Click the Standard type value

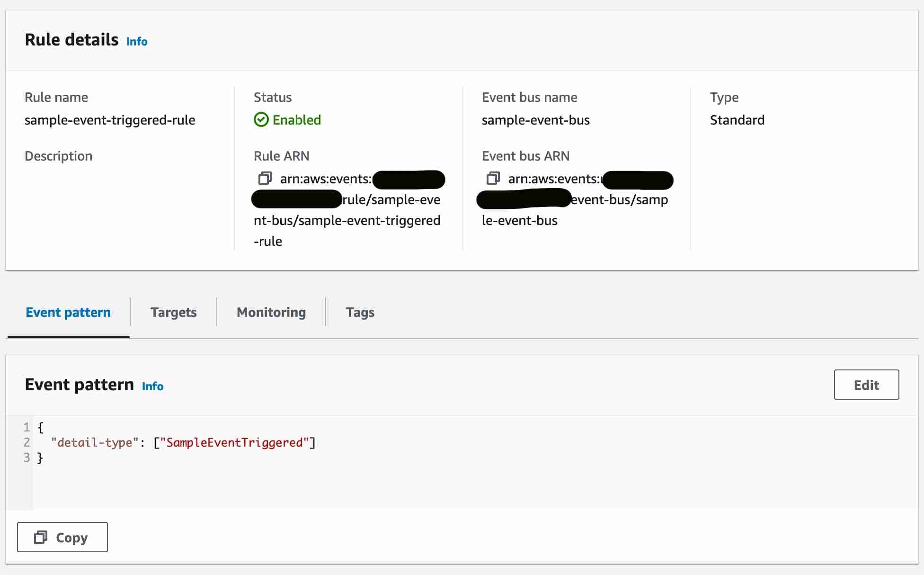tap(737, 120)
